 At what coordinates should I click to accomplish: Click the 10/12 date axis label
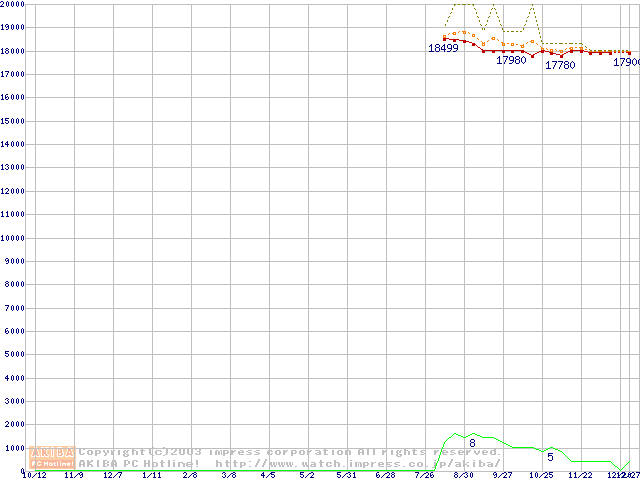(x=34, y=476)
